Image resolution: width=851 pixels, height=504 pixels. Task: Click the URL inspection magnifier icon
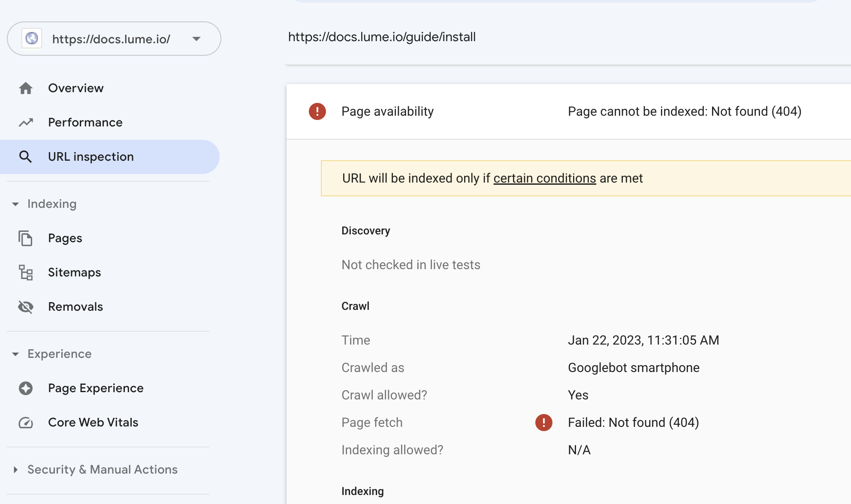click(26, 157)
